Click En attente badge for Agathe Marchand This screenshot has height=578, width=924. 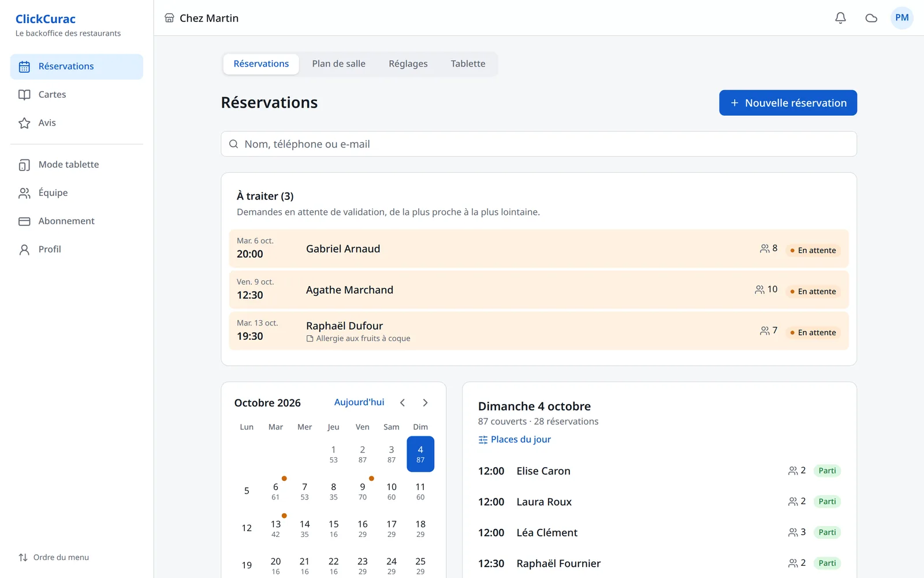click(x=813, y=291)
